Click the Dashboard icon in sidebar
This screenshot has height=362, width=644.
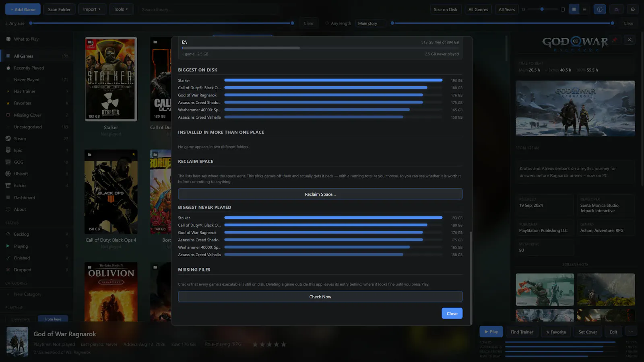point(8,197)
